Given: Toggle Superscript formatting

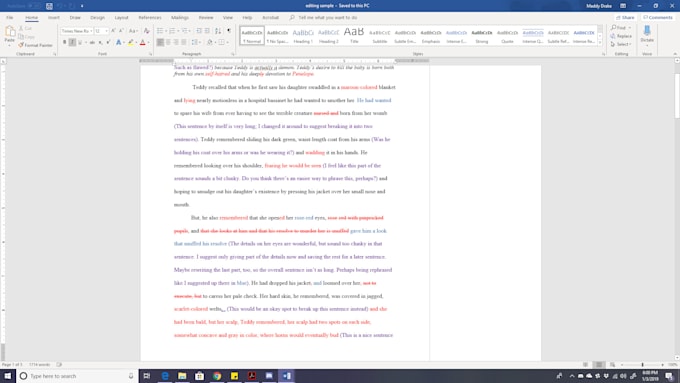Looking at the screenshot, I should pyautogui.click(x=108, y=42).
